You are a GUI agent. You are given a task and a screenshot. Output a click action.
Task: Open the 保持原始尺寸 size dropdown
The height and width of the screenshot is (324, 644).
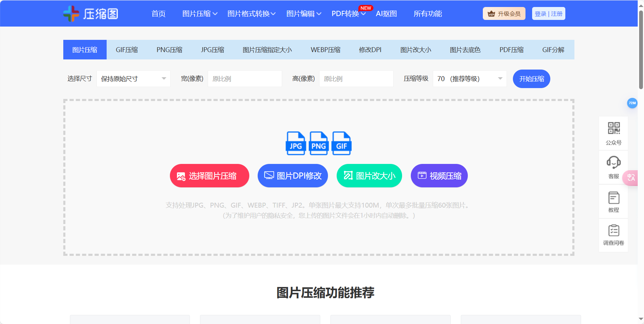tap(133, 79)
